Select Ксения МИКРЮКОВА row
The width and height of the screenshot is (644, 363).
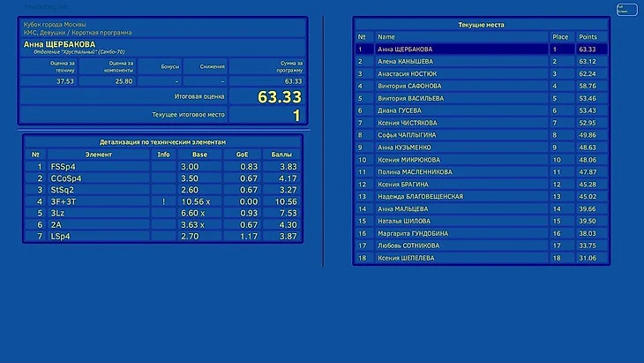coord(482,160)
